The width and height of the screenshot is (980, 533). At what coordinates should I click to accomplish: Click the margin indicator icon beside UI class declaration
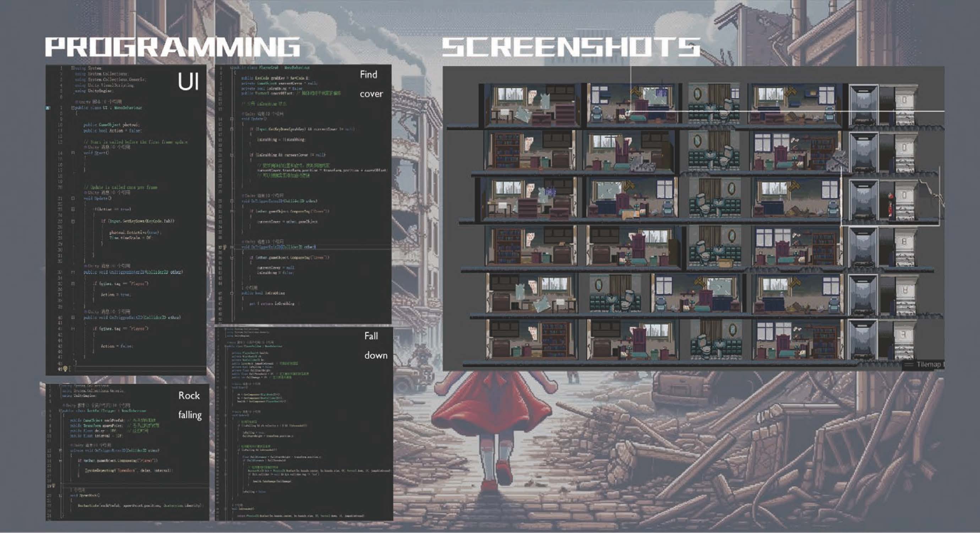[48, 108]
